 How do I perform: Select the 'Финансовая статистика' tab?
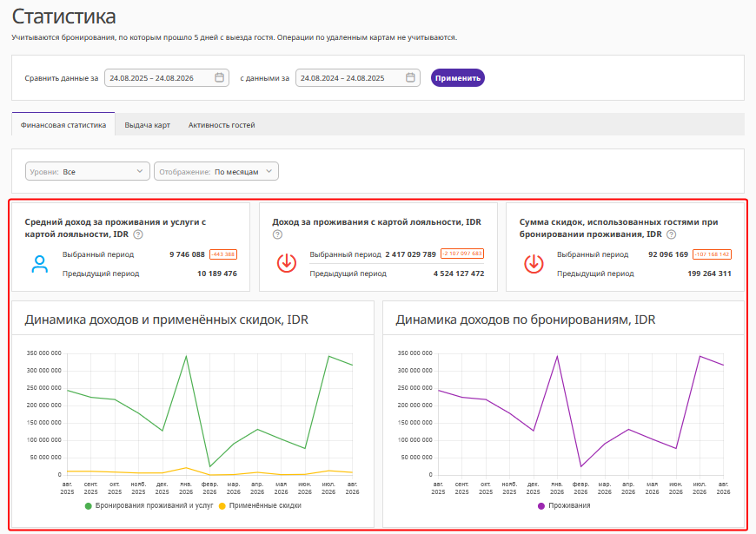click(63, 125)
